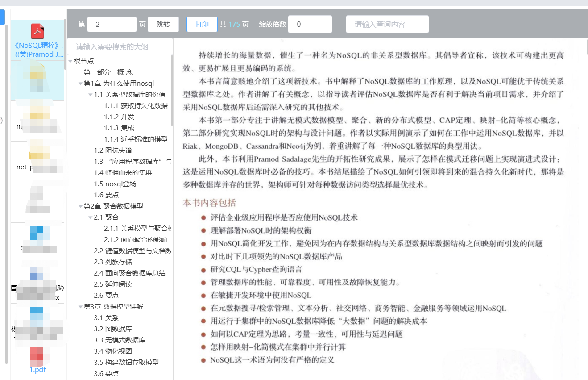Click the 本书内容包括 heading text

[x=209, y=203]
